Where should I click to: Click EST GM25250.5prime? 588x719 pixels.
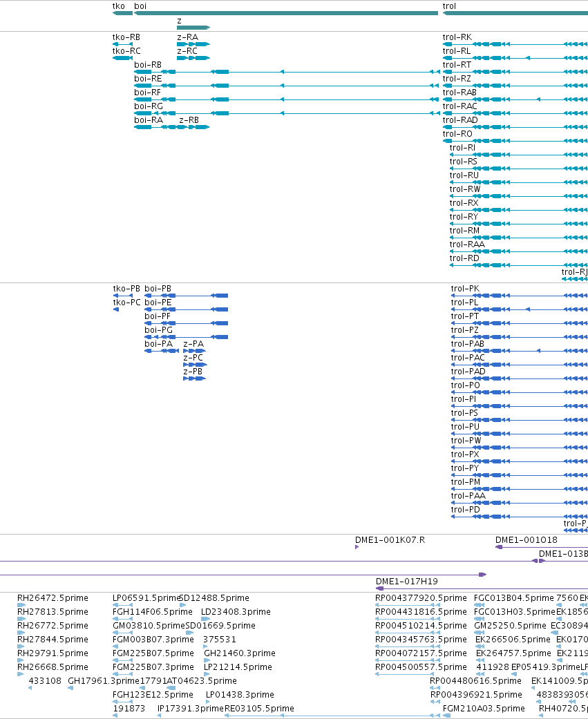(x=510, y=626)
